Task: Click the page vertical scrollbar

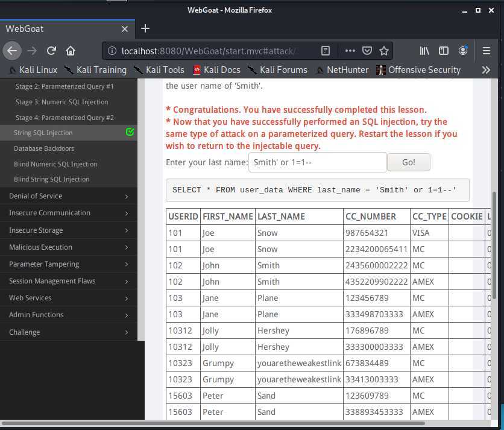Action: point(494,245)
